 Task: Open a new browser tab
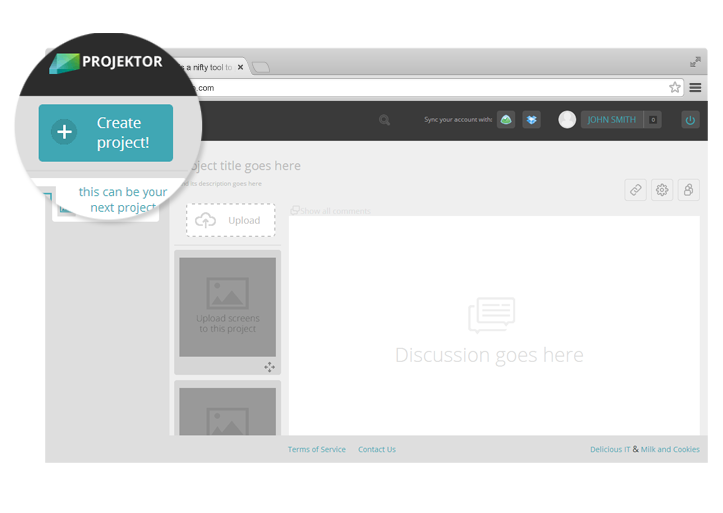(x=261, y=67)
